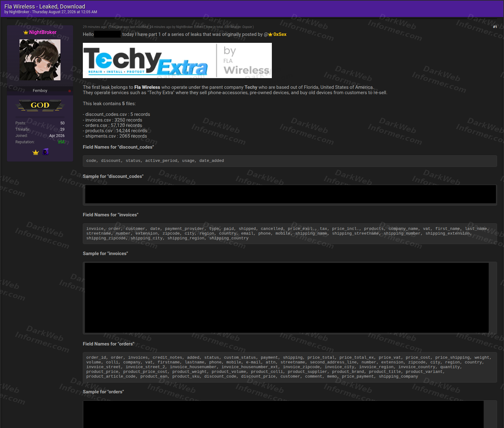Click the heading Sample for "invoices"
This screenshot has width=504, height=428.
[x=106, y=254]
